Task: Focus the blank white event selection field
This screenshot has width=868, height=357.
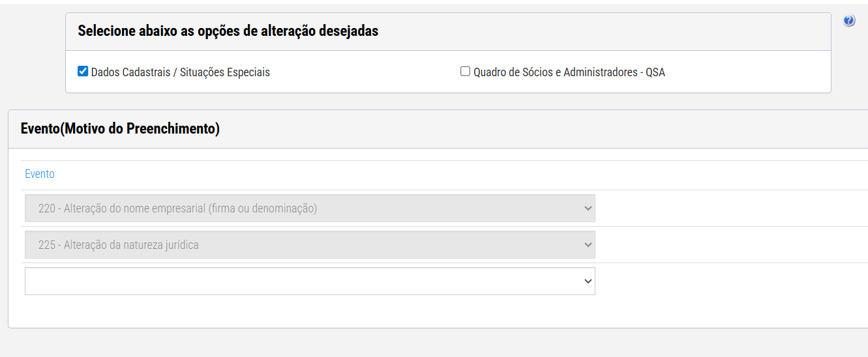Action: coord(310,281)
